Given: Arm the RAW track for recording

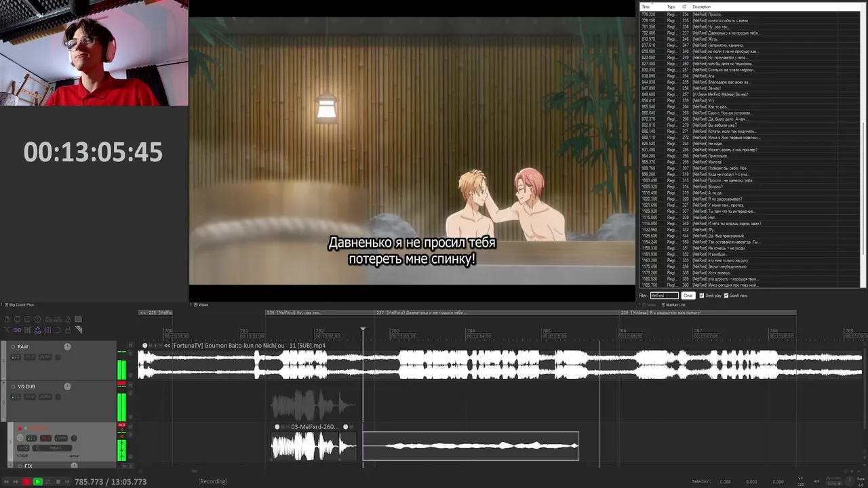Looking at the screenshot, I should (x=13, y=347).
